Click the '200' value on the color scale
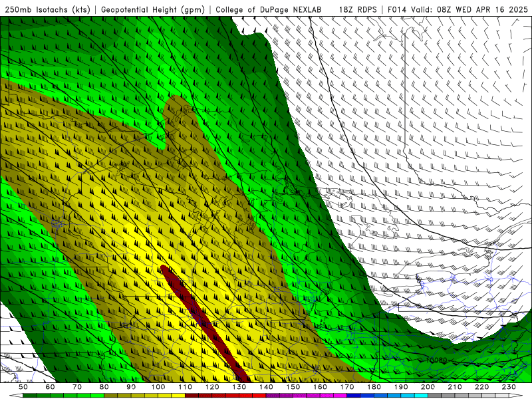 (x=428, y=387)
